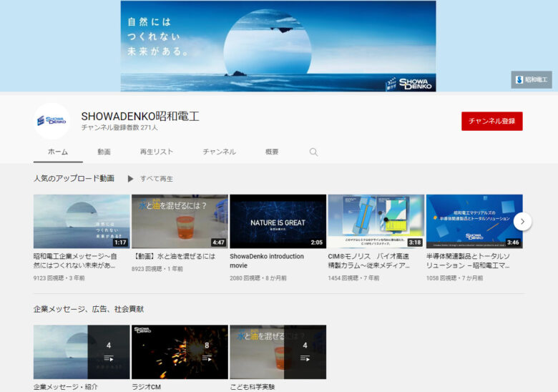Viewport: 558px width, 392px height.
Task: Click the 1058 回視聴・7 か月前 metadata
Action: [x=454, y=278]
